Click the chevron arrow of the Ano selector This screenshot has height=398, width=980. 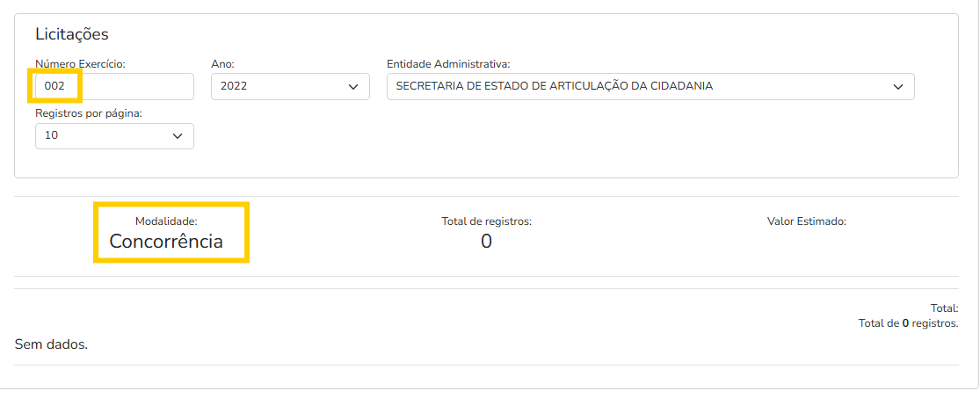(x=353, y=87)
